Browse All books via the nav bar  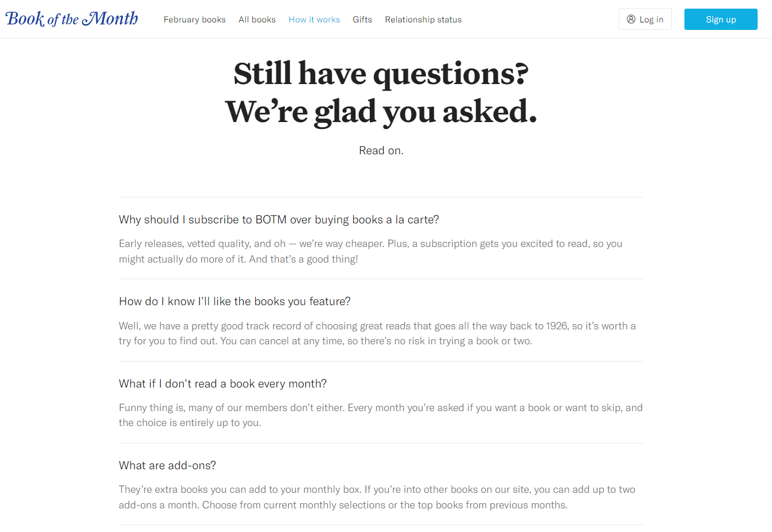click(257, 19)
